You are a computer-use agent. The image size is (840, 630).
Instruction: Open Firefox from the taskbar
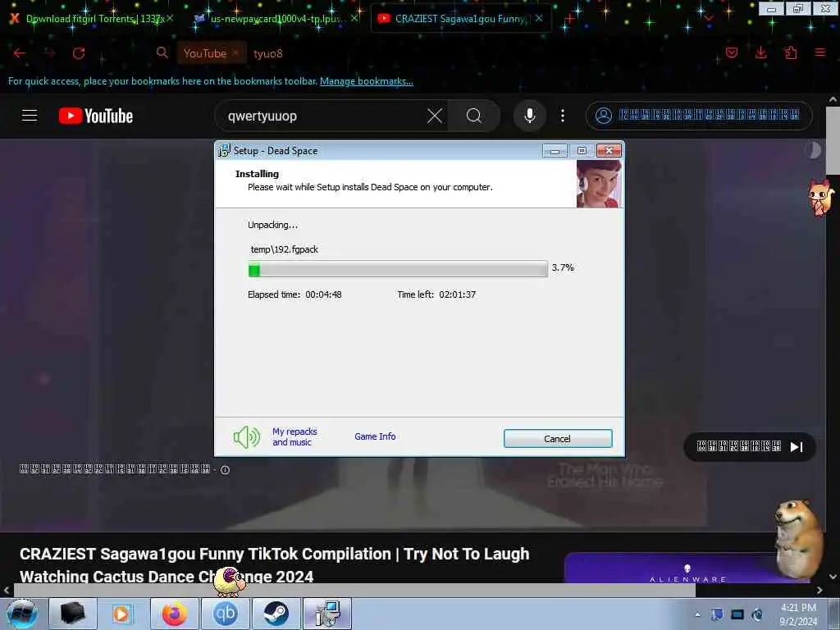[174, 614]
